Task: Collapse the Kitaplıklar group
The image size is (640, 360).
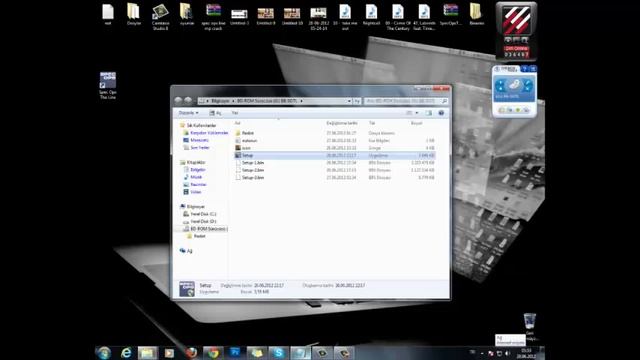Action: pos(193,162)
